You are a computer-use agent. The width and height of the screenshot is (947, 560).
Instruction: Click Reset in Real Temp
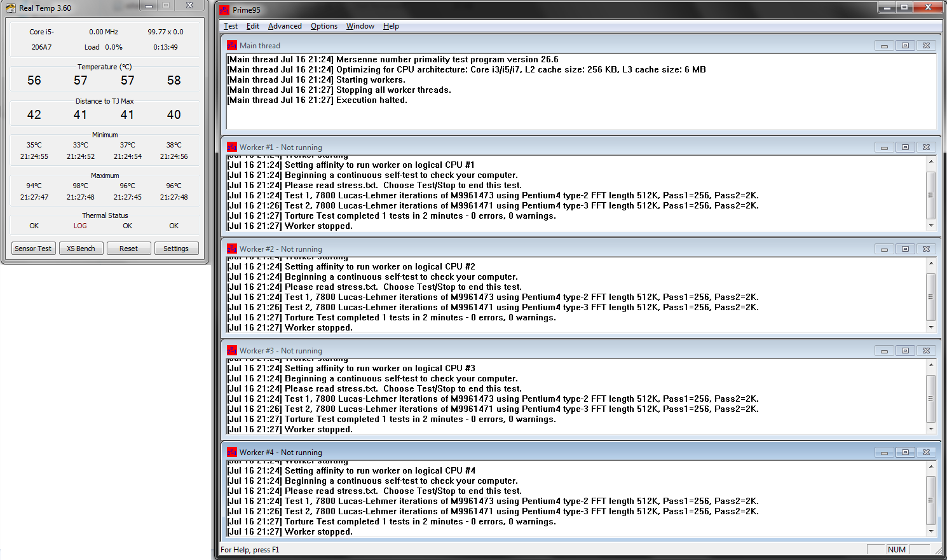pyautogui.click(x=128, y=249)
